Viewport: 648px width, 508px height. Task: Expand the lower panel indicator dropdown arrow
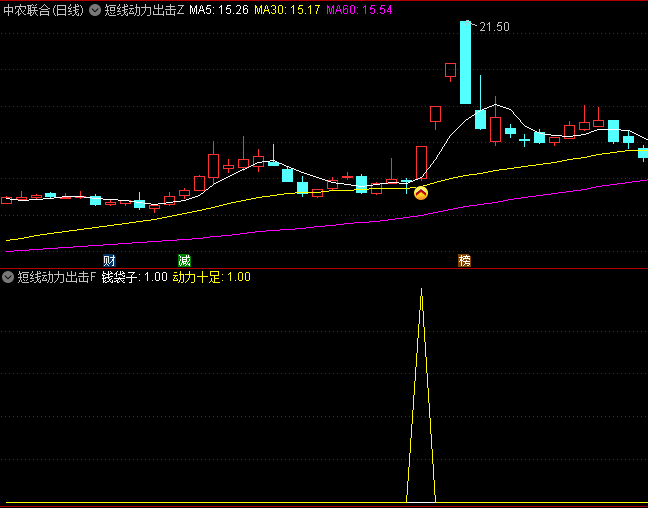pyautogui.click(x=9, y=277)
